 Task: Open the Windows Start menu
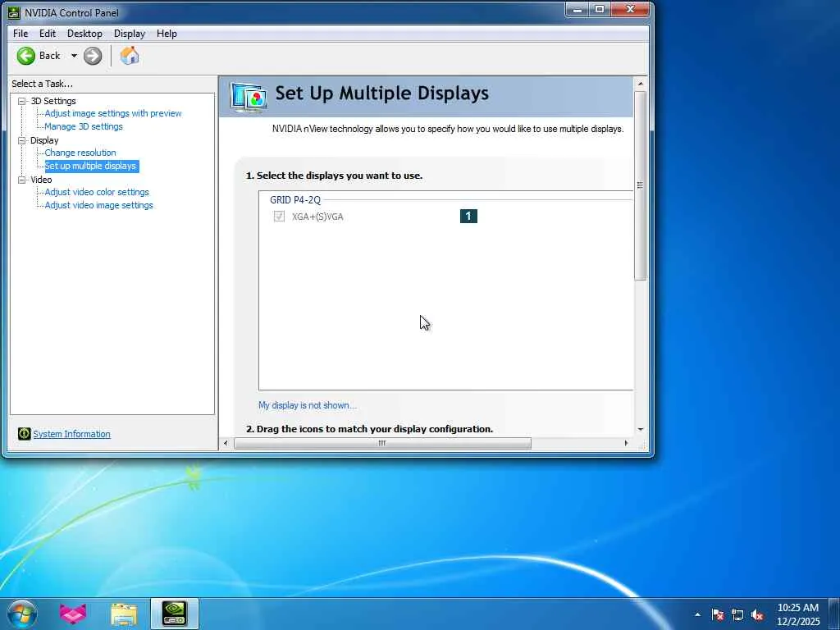coord(22,614)
